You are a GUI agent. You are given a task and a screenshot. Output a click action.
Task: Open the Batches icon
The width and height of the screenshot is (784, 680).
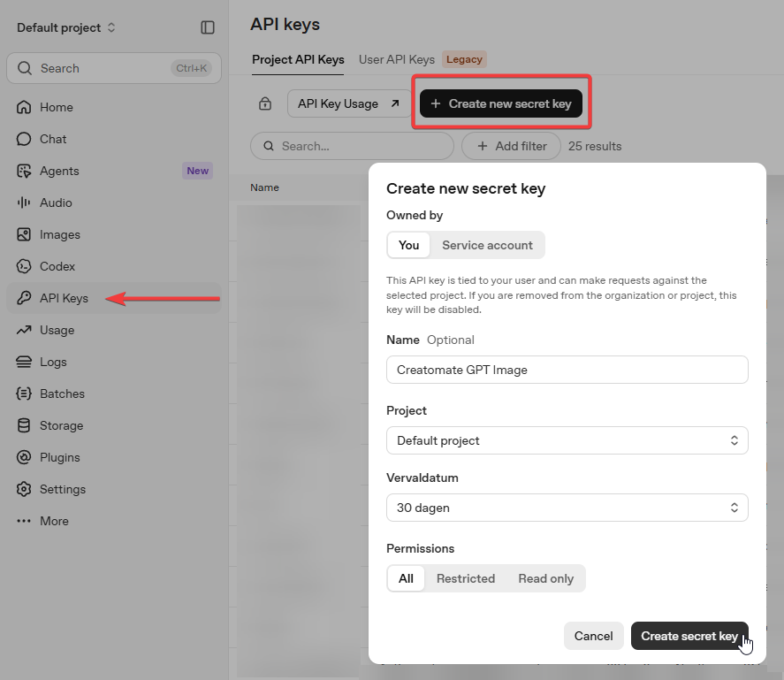coord(24,393)
